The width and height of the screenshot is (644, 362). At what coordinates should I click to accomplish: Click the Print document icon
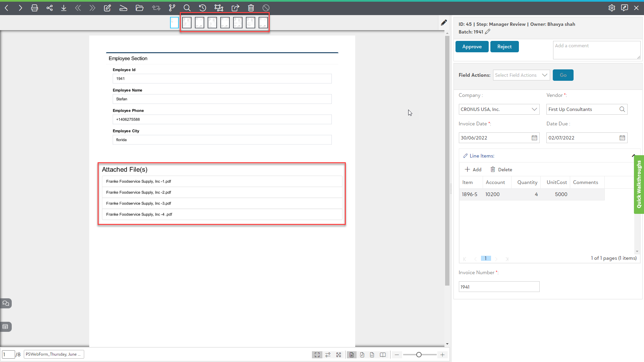34,8
